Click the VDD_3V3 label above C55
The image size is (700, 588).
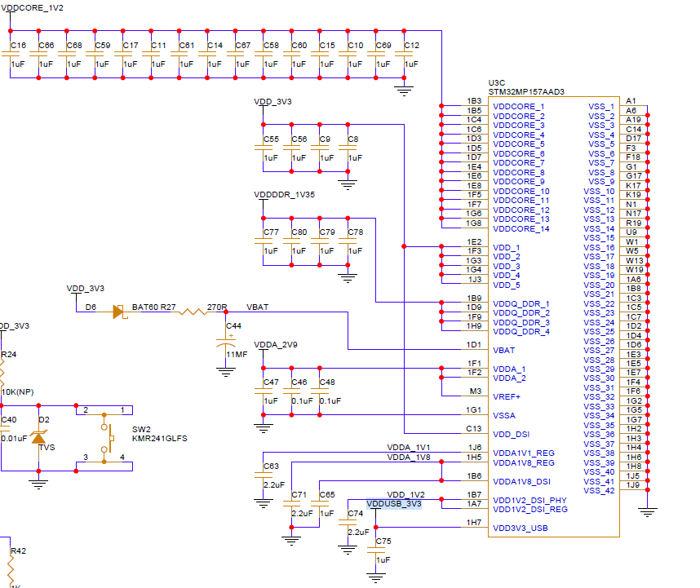272,101
